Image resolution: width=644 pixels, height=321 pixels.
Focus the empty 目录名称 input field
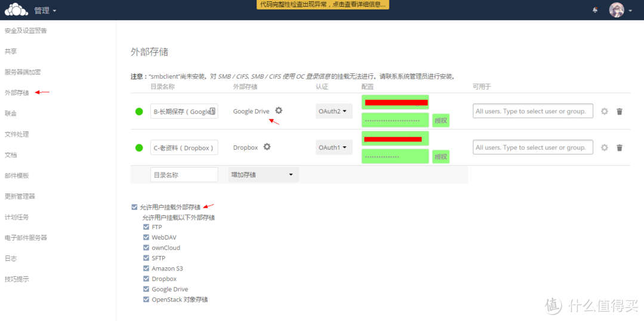click(x=184, y=175)
